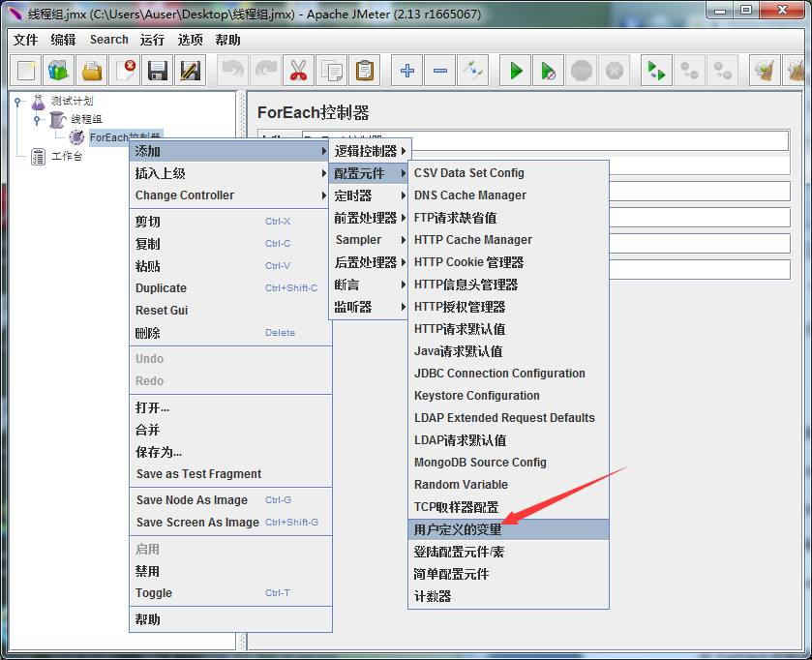Click Start no pauses icon

[x=549, y=71]
